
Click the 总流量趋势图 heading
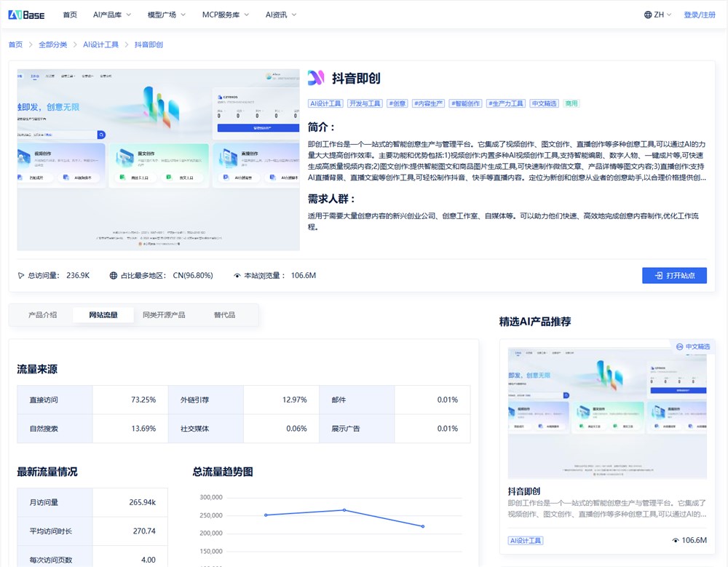pos(223,472)
